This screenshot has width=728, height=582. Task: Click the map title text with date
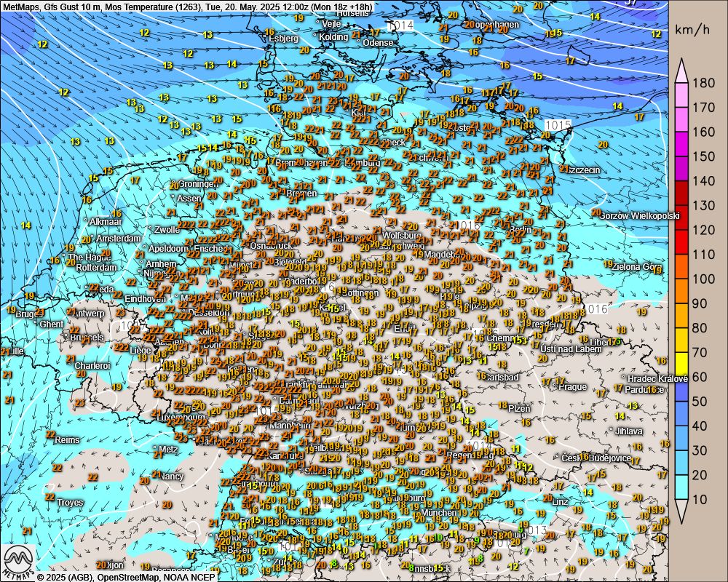tap(188, 7)
